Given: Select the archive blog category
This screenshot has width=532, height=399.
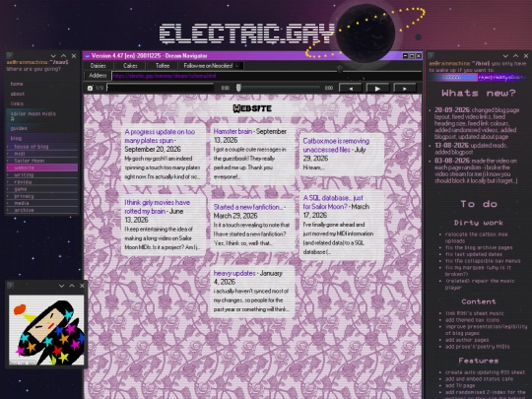Looking at the screenshot, I should pyautogui.click(x=24, y=210).
